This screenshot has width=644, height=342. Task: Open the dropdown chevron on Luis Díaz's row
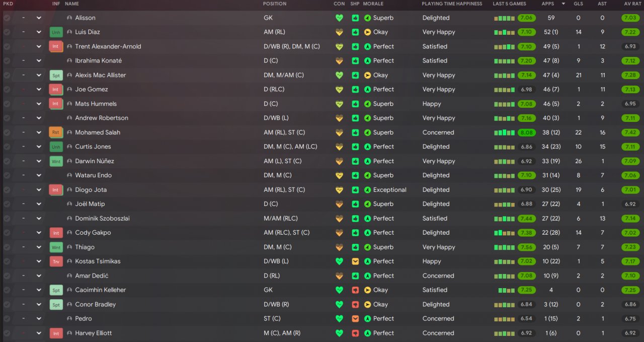tap(39, 32)
